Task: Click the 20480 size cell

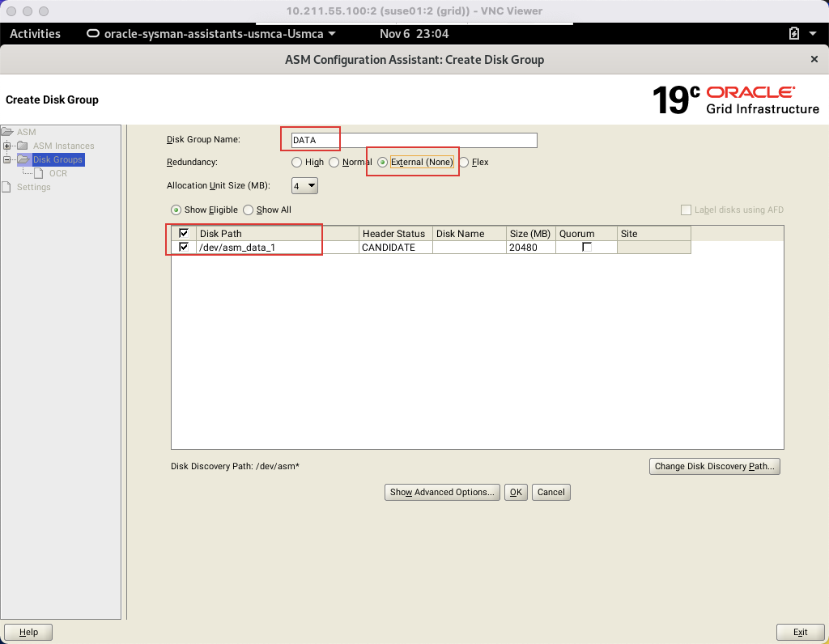Action: click(530, 248)
